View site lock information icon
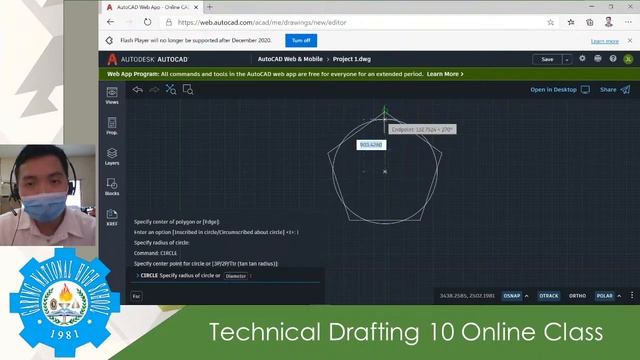The width and height of the screenshot is (640, 360). [x=169, y=22]
